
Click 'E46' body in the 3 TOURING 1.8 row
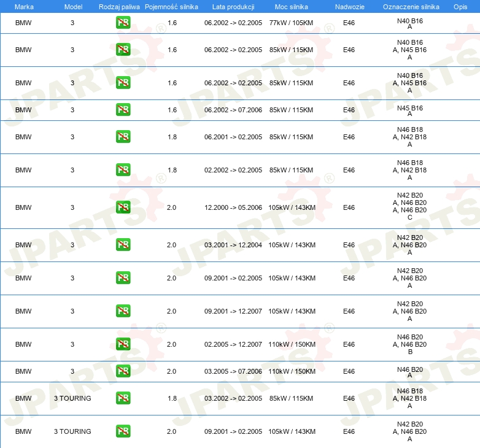349,398
